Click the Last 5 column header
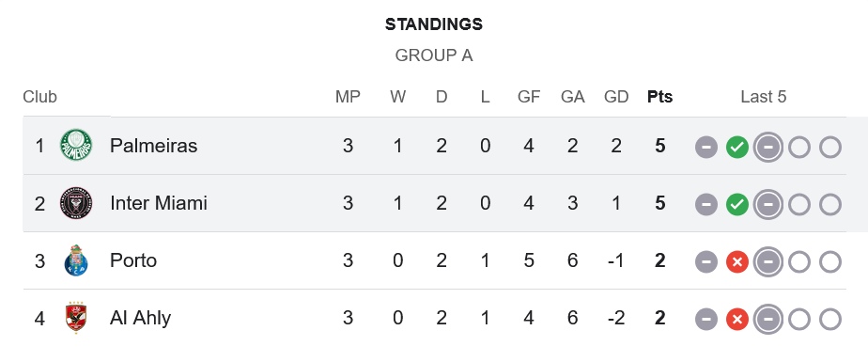 pos(764,97)
